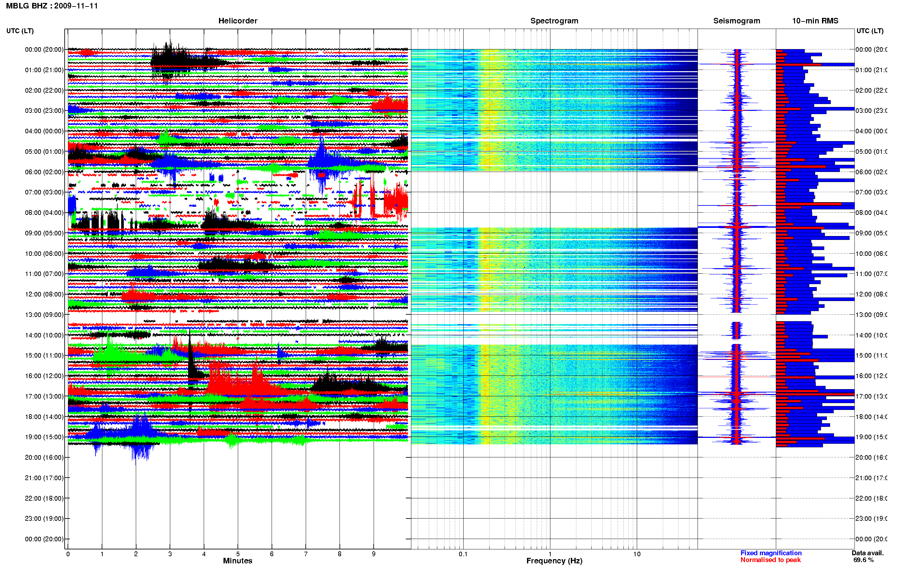
Task: Click the Minutes axis title
Action: [x=237, y=561]
